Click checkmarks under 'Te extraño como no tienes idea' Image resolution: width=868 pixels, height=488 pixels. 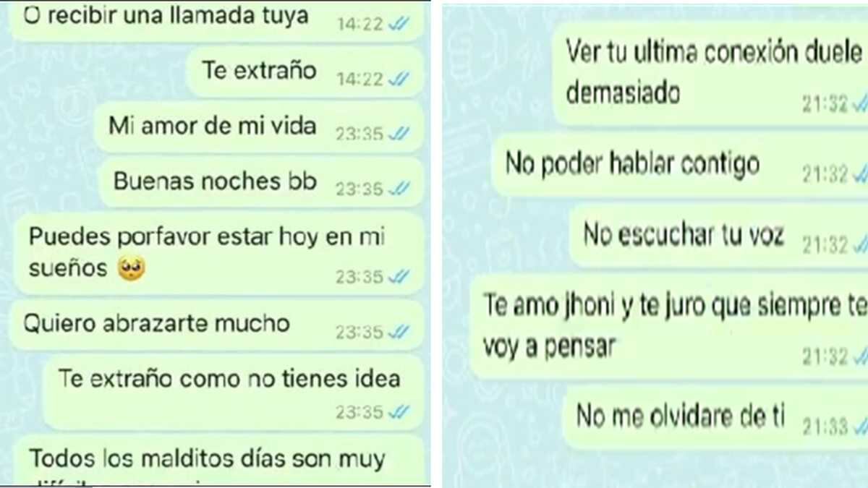click(399, 412)
